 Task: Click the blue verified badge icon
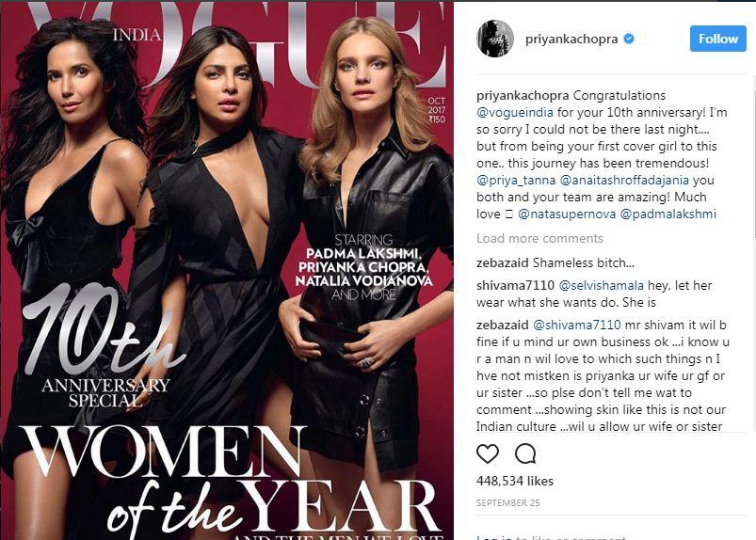pos(629,39)
